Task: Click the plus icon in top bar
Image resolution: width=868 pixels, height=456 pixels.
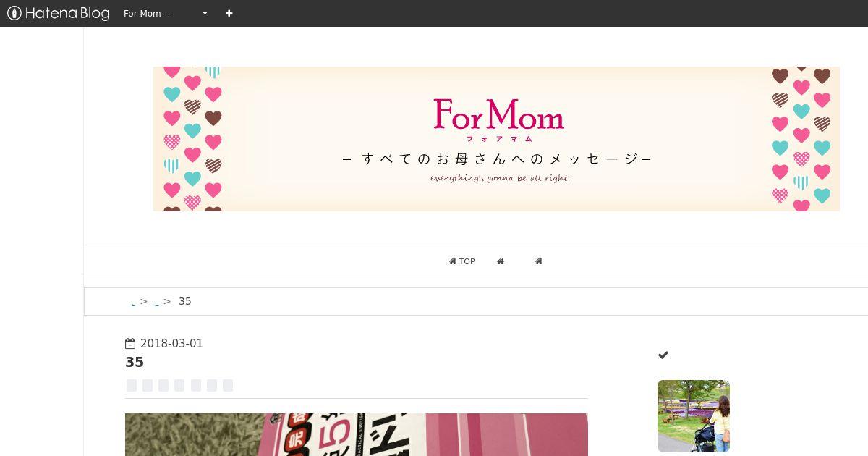Action: coord(229,13)
